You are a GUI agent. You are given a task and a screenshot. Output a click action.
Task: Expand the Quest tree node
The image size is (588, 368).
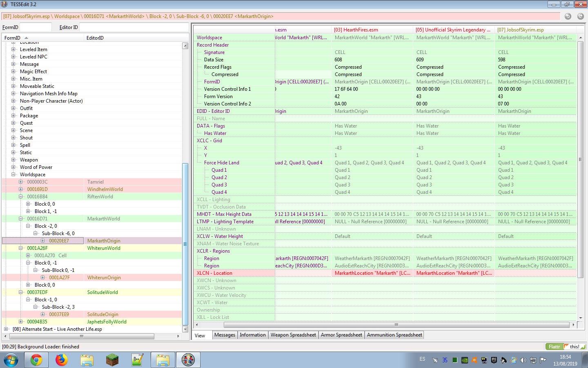pos(13,123)
